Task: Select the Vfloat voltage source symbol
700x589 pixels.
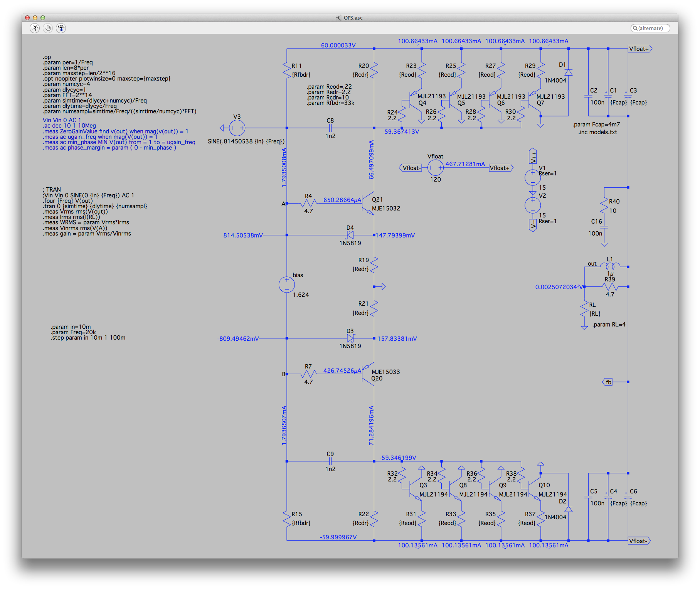Action: (436, 168)
